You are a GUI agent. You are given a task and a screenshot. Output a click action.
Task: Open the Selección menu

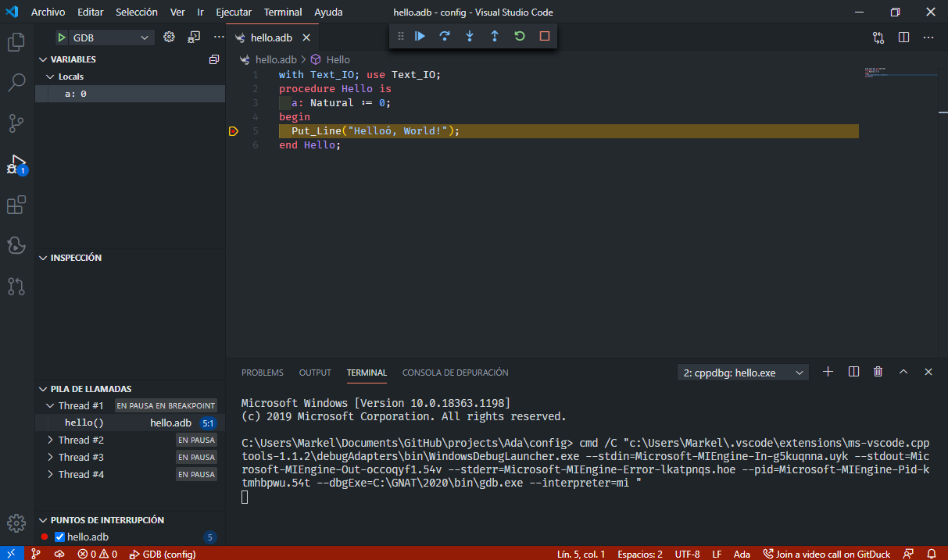(x=137, y=12)
